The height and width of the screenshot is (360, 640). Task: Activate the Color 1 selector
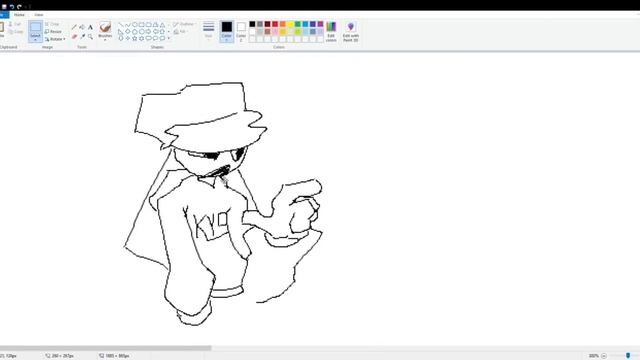click(227, 31)
